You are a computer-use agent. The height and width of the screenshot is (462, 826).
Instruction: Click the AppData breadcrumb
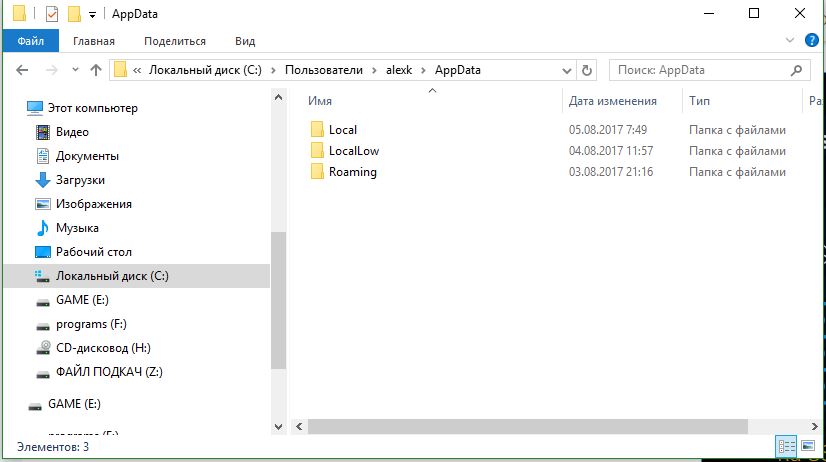458,70
